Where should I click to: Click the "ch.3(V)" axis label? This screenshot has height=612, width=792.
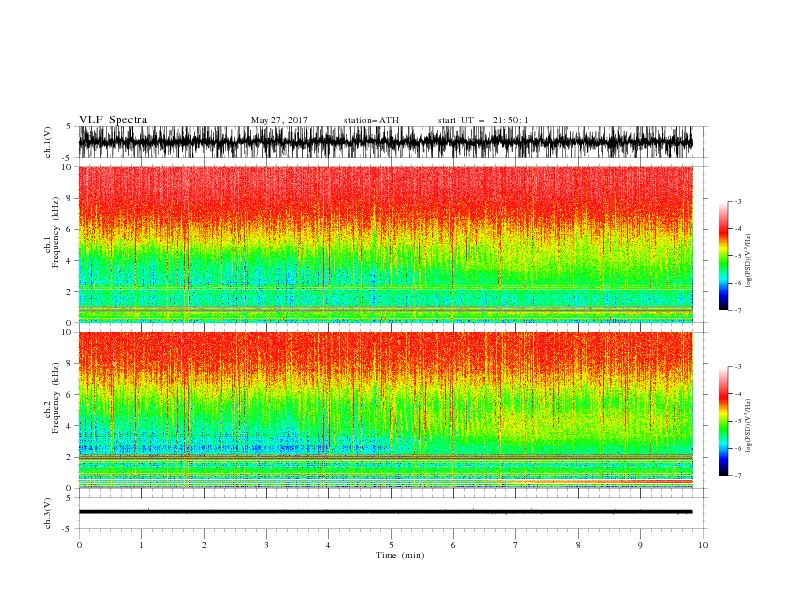click(48, 513)
